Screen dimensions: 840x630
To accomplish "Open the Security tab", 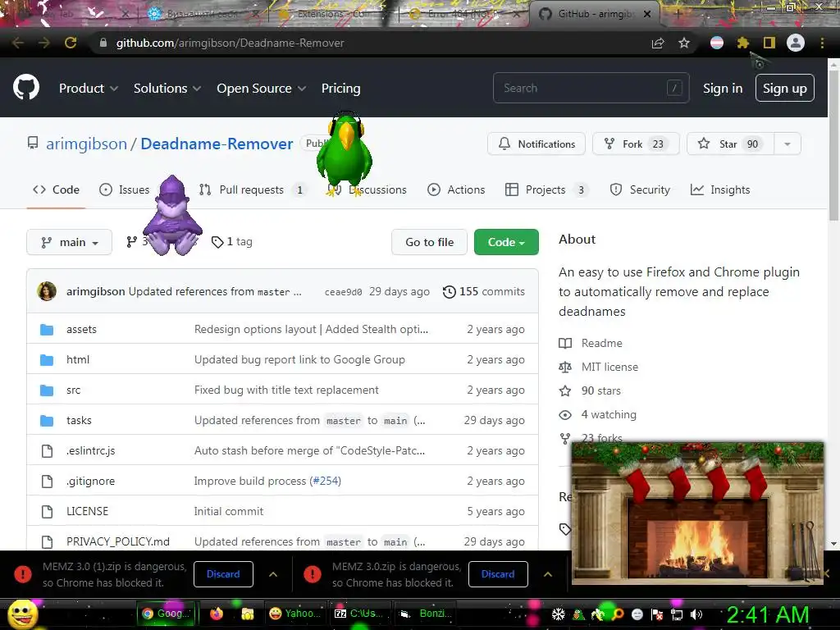I will (x=640, y=189).
